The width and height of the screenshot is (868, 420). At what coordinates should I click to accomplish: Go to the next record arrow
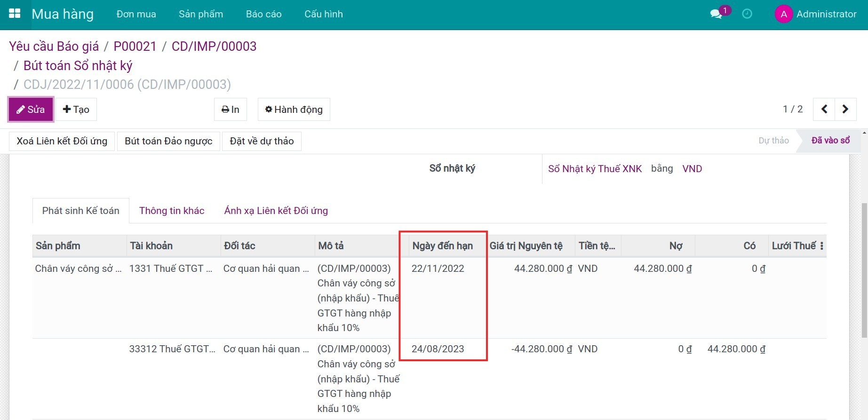point(845,109)
